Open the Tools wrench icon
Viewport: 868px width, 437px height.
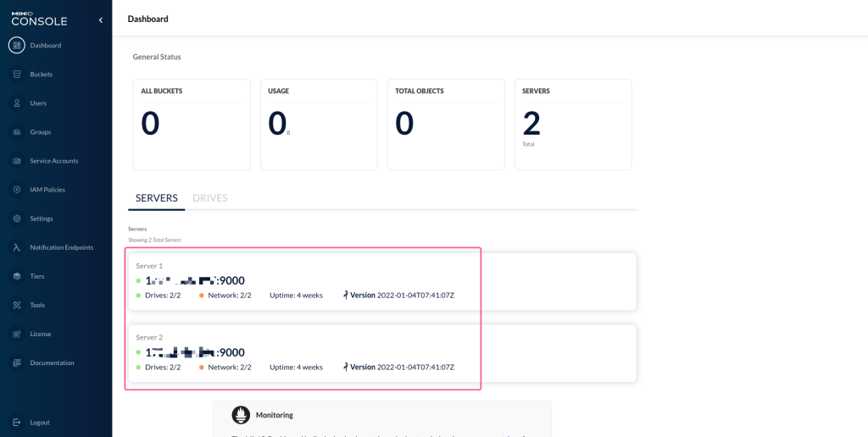[x=16, y=305]
